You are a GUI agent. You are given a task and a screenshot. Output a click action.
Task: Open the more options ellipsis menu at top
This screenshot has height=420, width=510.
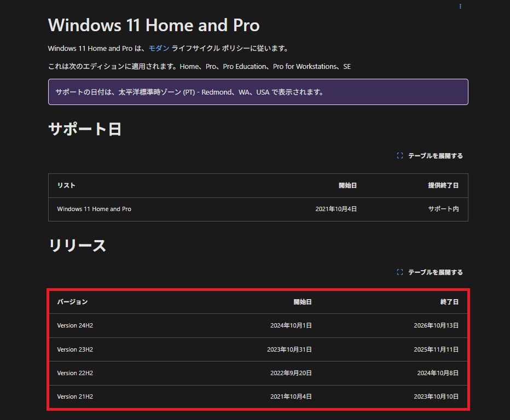tap(460, 7)
